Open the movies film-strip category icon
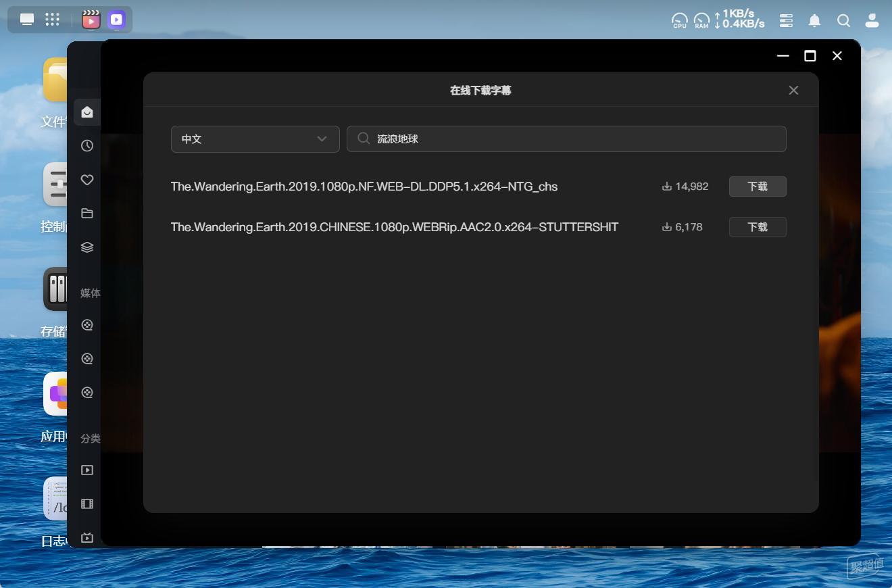Image resolution: width=892 pixels, height=588 pixels. click(87, 504)
